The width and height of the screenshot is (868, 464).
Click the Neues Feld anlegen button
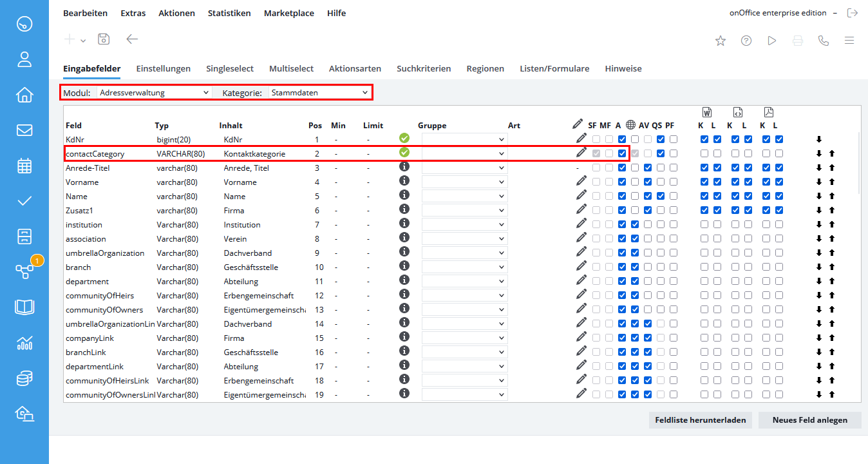(x=809, y=420)
